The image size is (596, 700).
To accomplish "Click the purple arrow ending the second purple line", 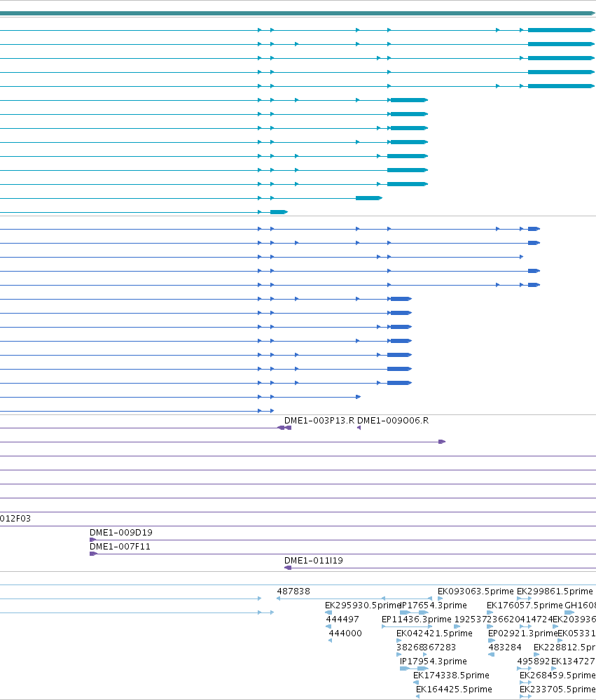I will point(442,442).
